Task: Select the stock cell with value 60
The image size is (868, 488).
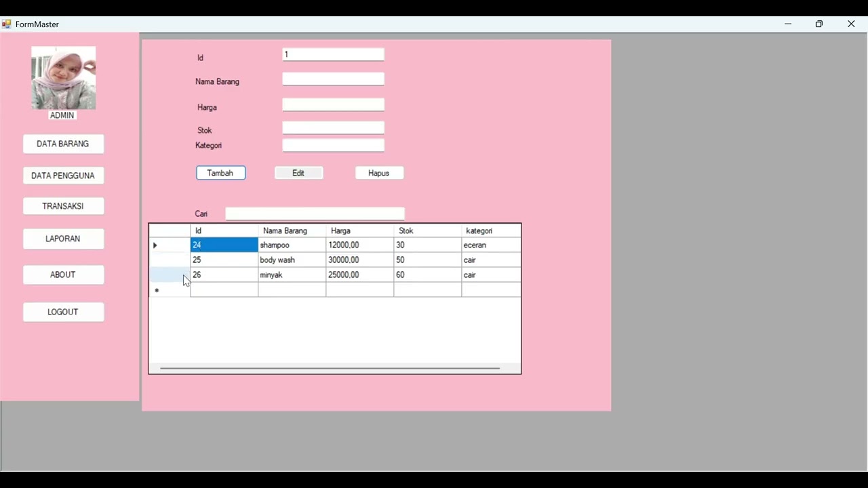Action: click(428, 275)
